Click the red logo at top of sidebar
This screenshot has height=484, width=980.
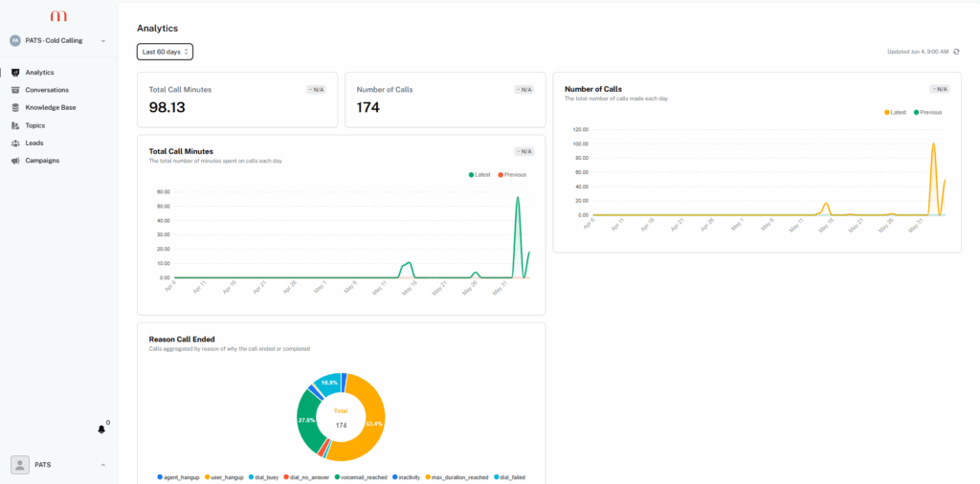58,17
